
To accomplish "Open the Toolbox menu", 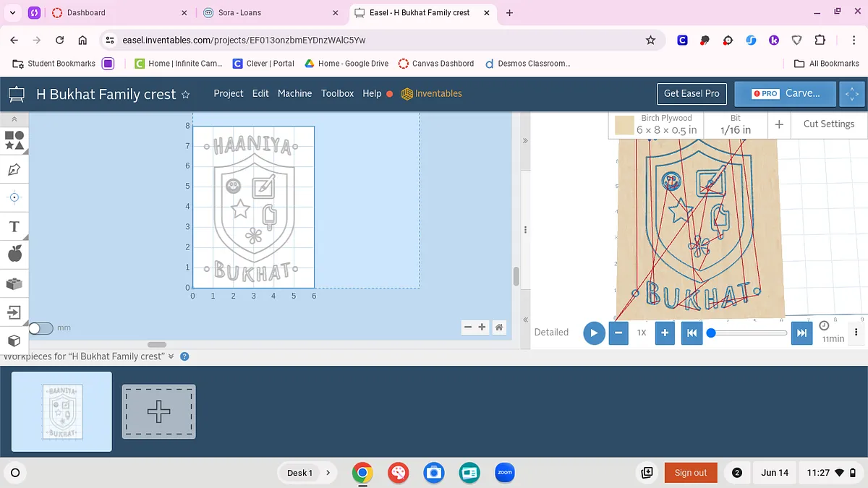I will tap(337, 93).
